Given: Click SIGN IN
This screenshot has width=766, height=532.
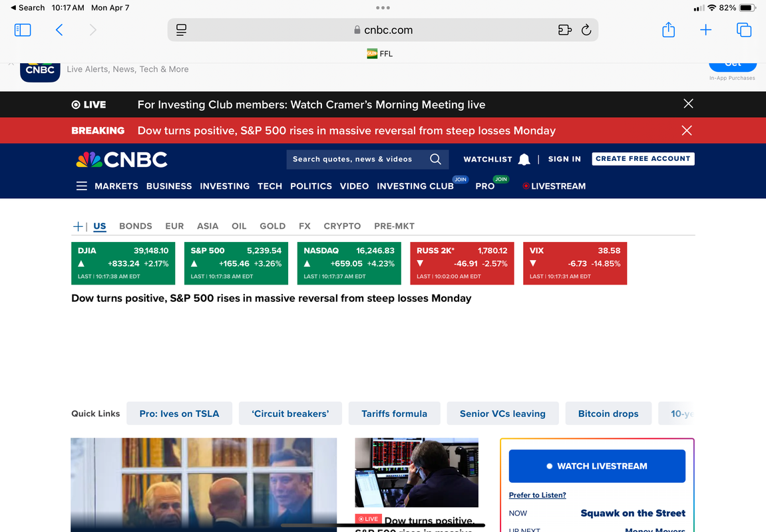Looking at the screenshot, I should 564,159.
